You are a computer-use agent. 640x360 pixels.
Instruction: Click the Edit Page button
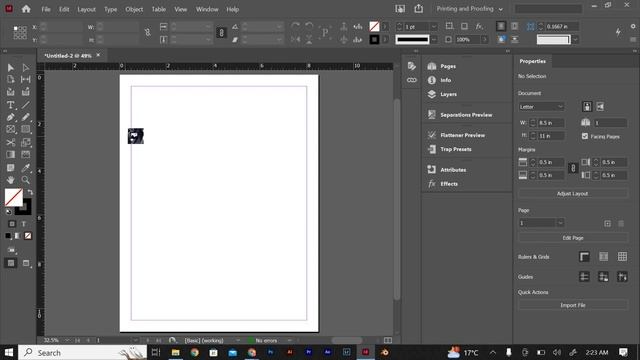573,238
